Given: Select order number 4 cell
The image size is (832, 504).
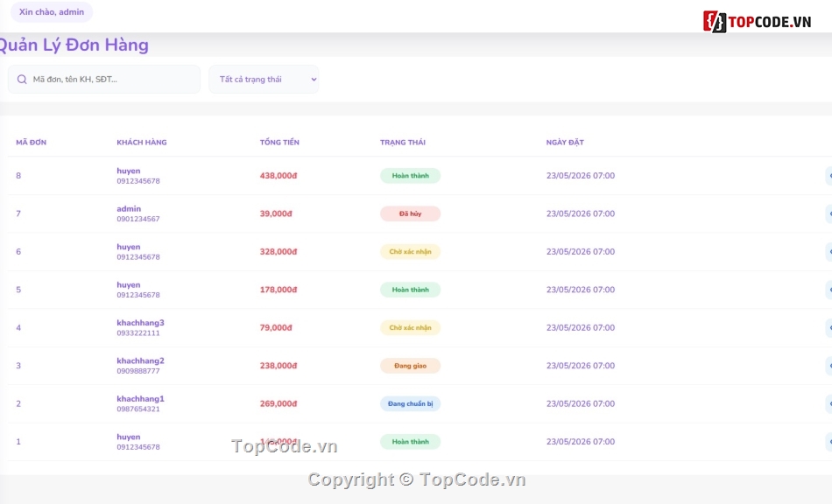Looking at the screenshot, I should [x=18, y=327].
